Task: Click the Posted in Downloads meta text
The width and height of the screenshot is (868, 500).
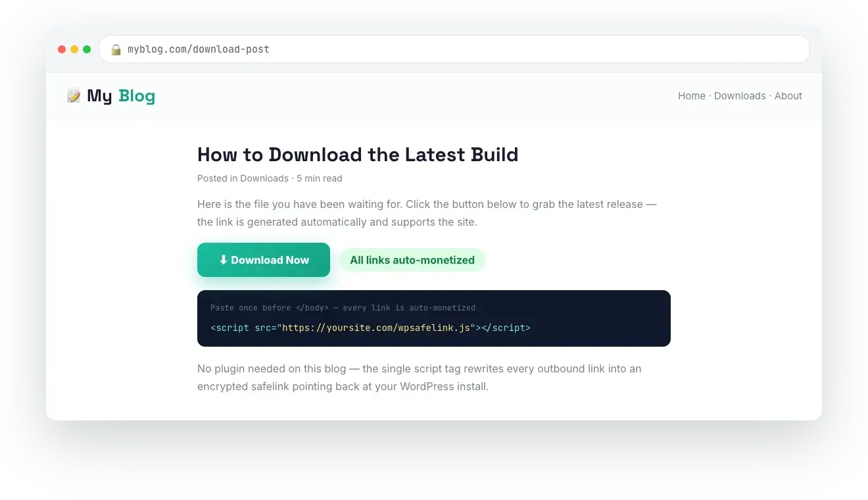Action: coord(243,178)
